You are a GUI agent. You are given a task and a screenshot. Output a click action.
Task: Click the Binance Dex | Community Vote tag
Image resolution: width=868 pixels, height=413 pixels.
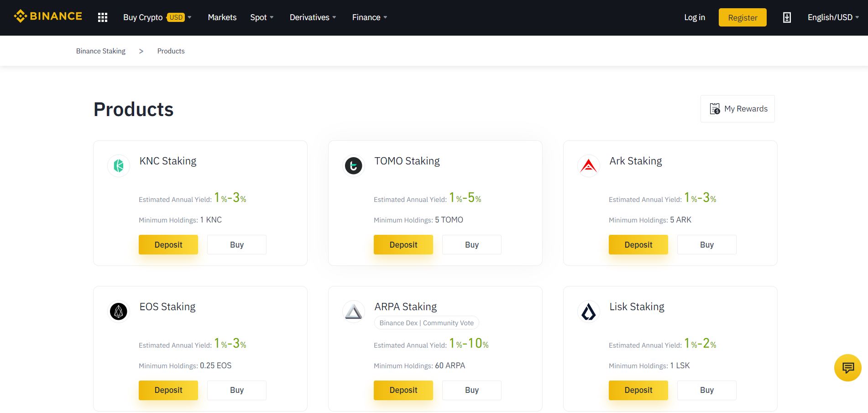coord(427,323)
